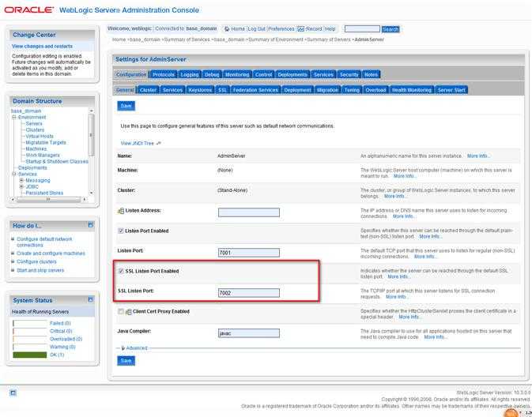The width and height of the screenshot is (532, 417).
Task: Open the top-level Services tab
Action: point(323,74)
